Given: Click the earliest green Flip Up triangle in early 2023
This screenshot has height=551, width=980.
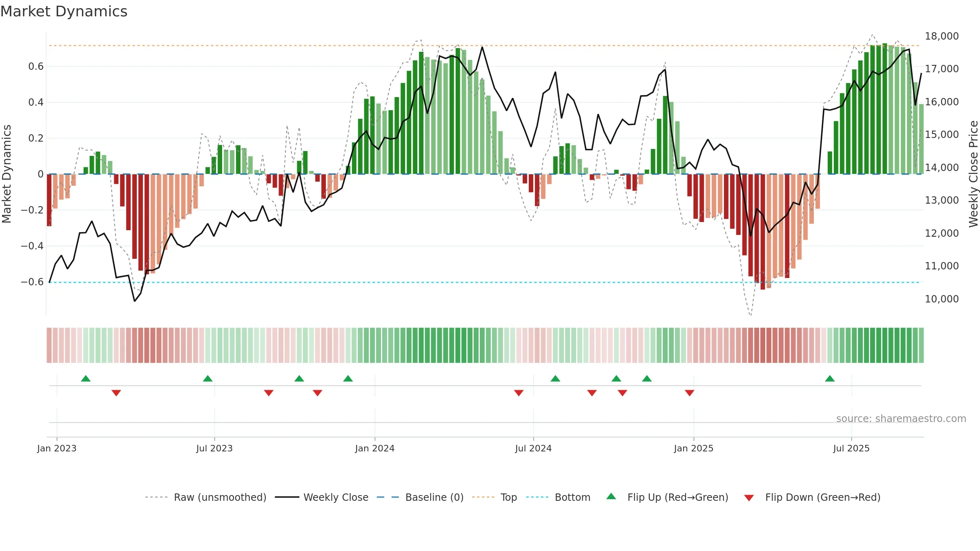Looking at the screenshot, I should click(86, 378).
